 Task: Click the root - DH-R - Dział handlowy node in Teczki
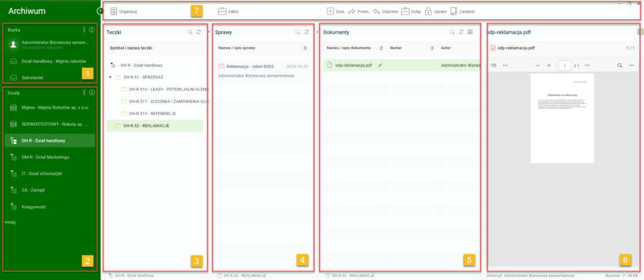click(x=136, y=65)
